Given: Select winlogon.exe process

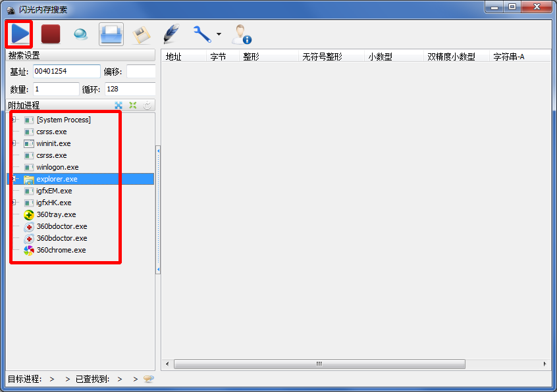Looking at the screenshot, I should tap(57, 167).
